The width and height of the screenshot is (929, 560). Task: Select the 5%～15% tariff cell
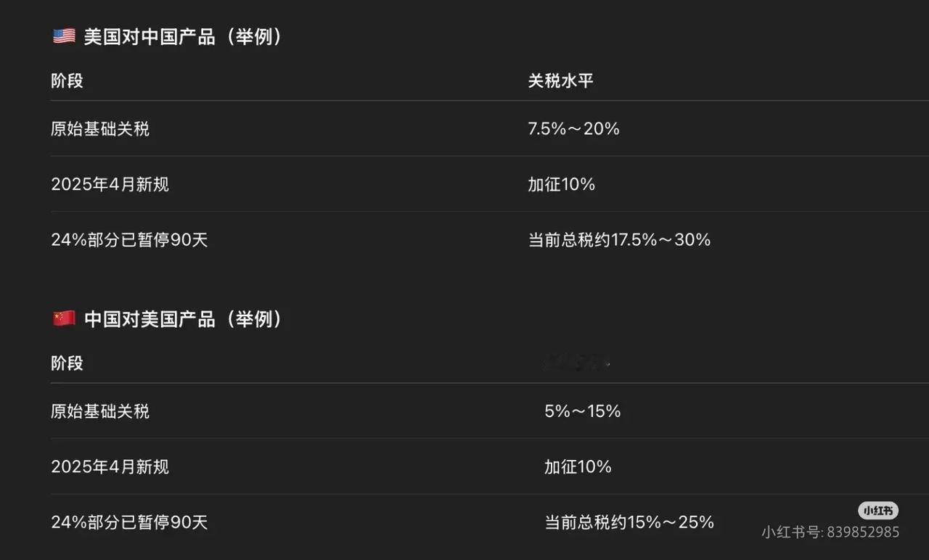[x=583, y=411]
